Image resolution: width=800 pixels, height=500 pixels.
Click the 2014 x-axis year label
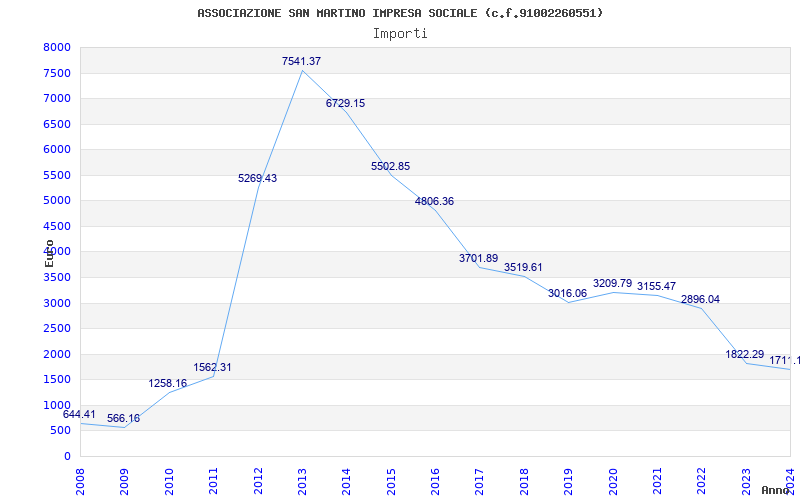(346, 481)
